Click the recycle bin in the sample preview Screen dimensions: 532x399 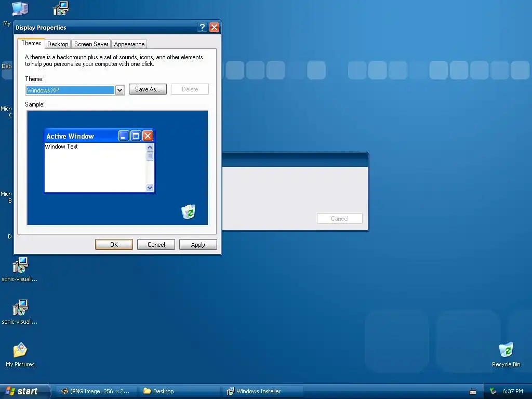189,211
